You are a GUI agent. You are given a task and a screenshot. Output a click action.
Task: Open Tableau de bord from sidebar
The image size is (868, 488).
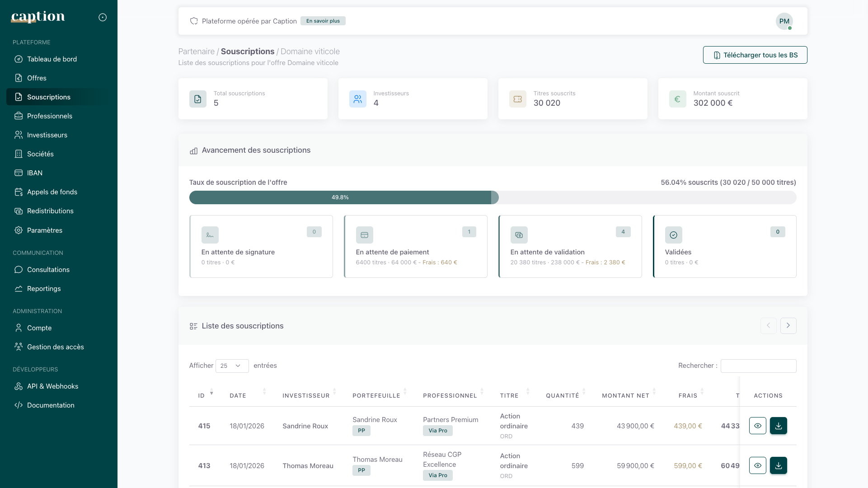click(x=52, y=59)
